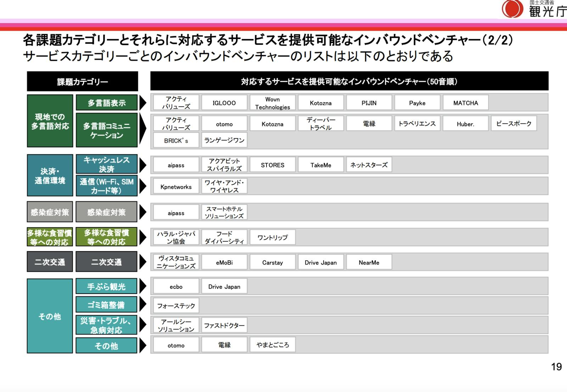This screenshot has width=567, height=392.
Task: Select the MATCHA company box
Action: (x=466, y=103)
